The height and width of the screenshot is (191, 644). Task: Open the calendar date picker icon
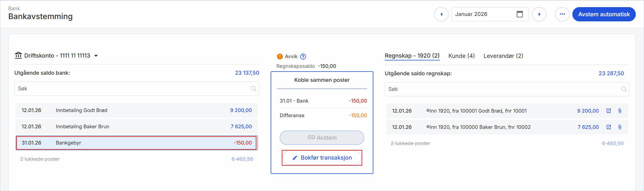click(x=520, y=14)
